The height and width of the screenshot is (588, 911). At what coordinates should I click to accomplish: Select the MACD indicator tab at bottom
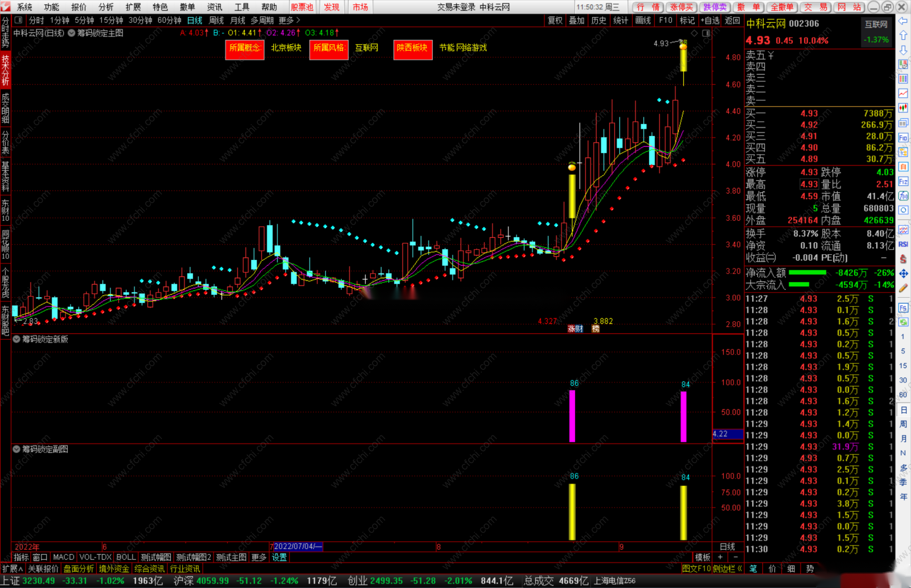click(63, 557)
